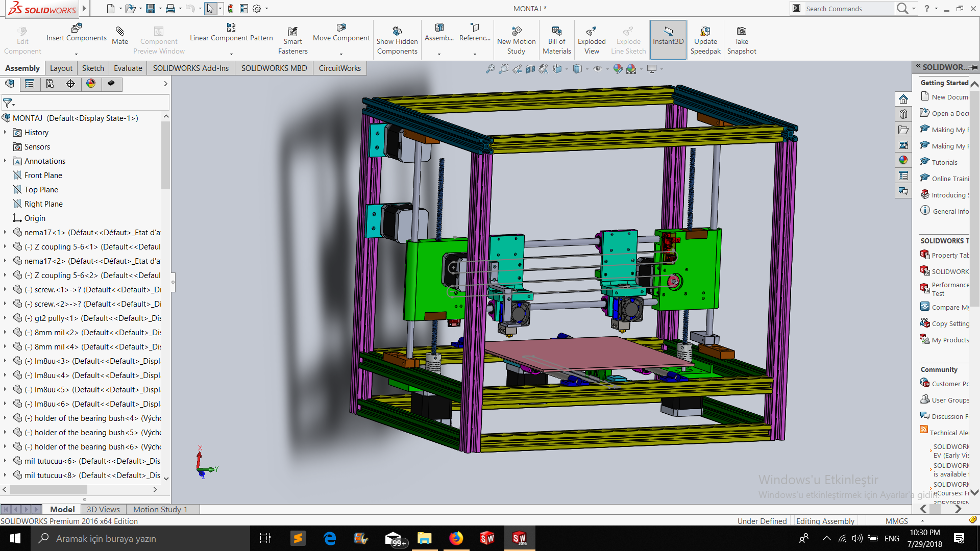Open the Motion Study 1 tab
980x551 pixels.
(160, 509)
